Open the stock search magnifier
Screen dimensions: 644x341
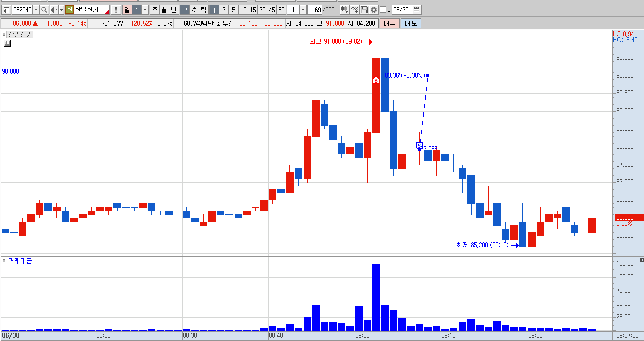click(x=44, y=10)
